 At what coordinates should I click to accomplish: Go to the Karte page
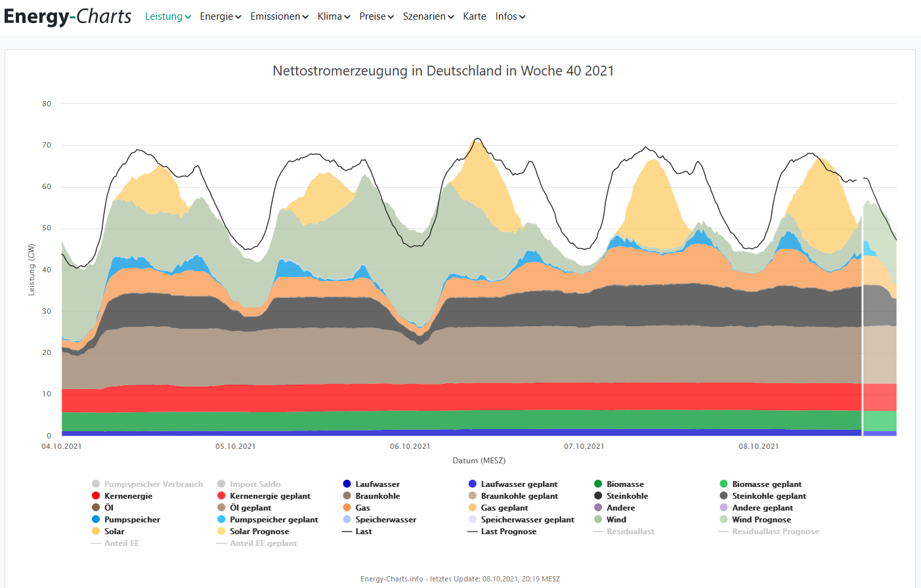pos(475,16)
